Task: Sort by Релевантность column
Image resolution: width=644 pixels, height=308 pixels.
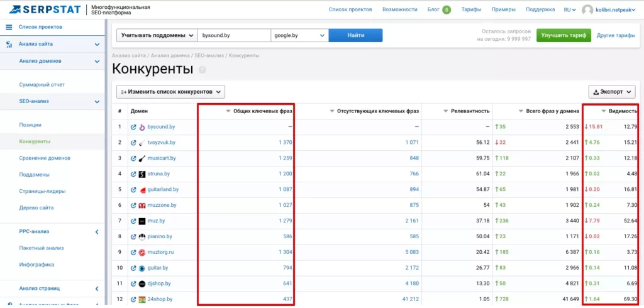Action: (x=467, y=111)
